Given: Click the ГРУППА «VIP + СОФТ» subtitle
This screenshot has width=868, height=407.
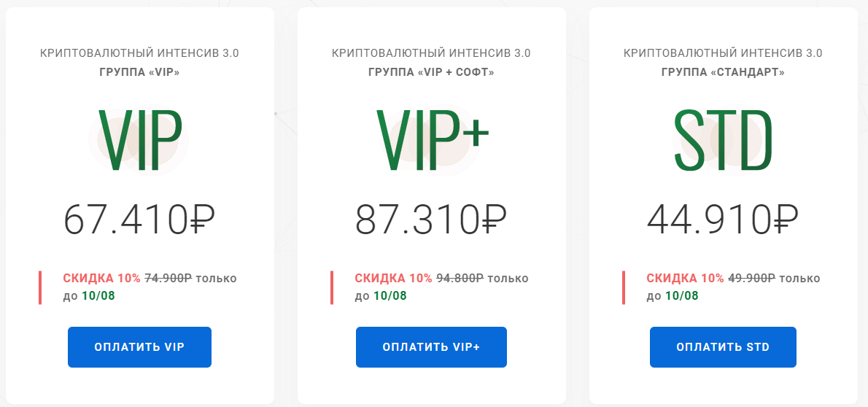Looking at the screenshot, I should [431, 72].
